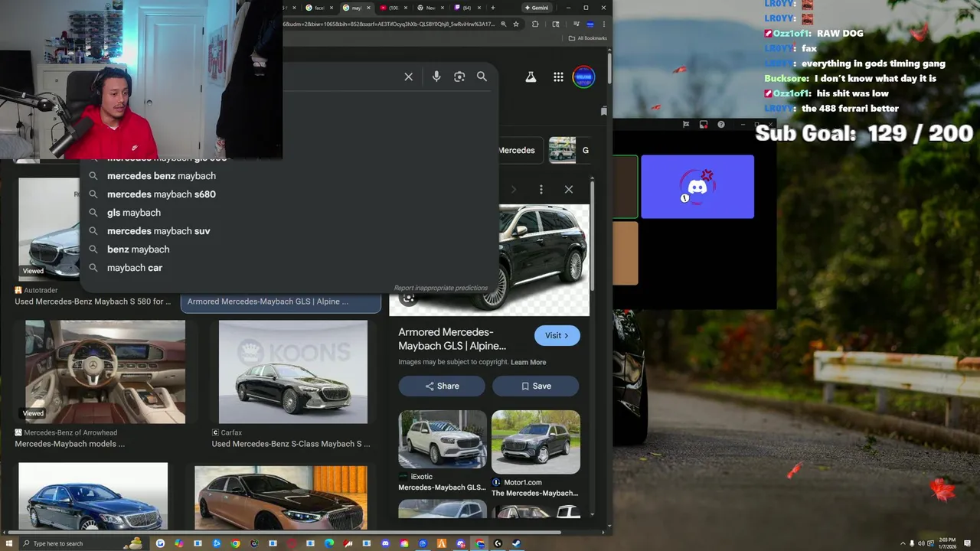Switch to the 'face' Google tab

coord(319,8)
